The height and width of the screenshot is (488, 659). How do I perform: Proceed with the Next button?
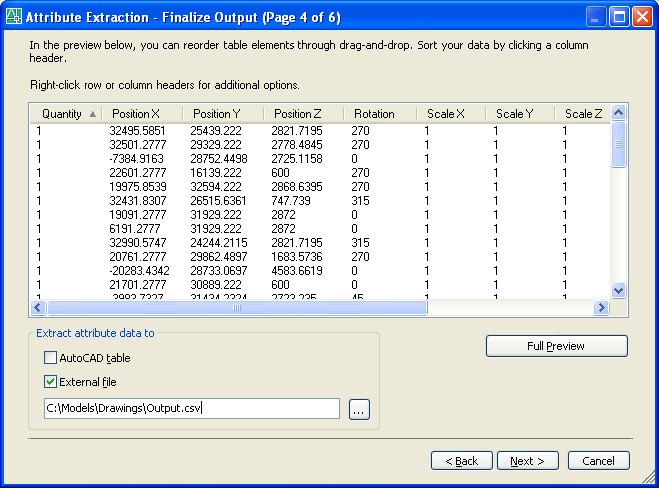coord(527,461)
